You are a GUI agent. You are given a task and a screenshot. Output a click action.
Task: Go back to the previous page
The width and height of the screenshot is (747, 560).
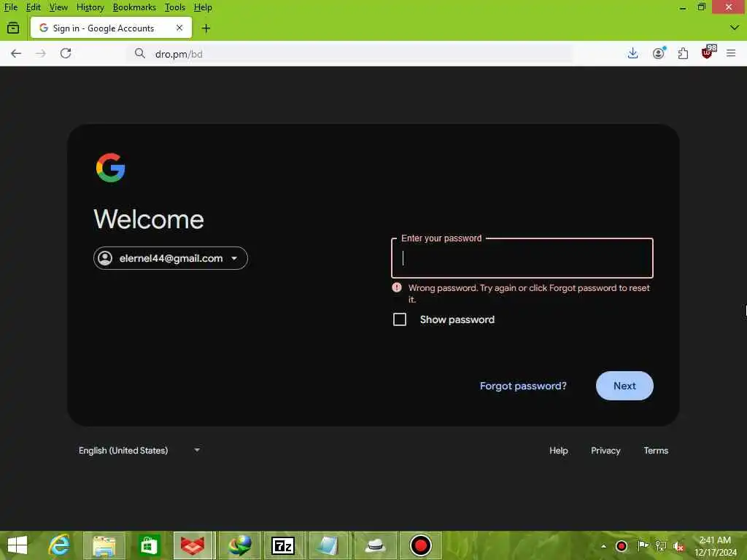(16, 53)
